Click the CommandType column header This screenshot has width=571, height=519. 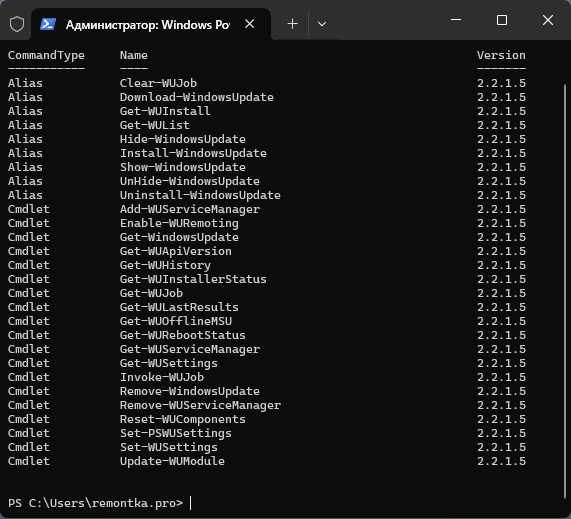(x=46, y=55)
